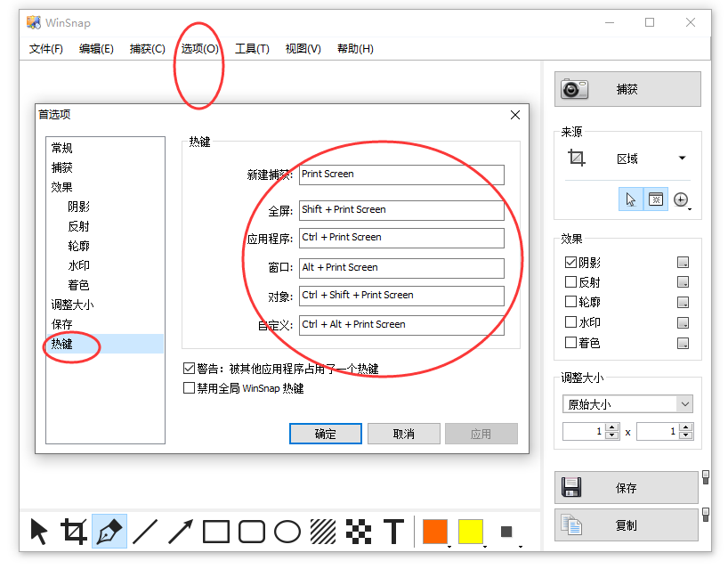Toggle the clear window background icon
Viewport: 728px width, 569px height.
click(656, 199)
